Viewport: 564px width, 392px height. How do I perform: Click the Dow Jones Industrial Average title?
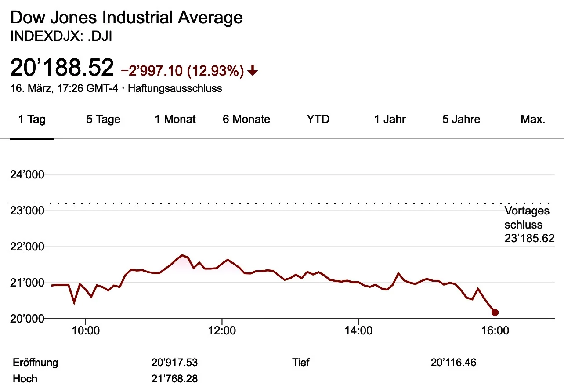(127, 18)
